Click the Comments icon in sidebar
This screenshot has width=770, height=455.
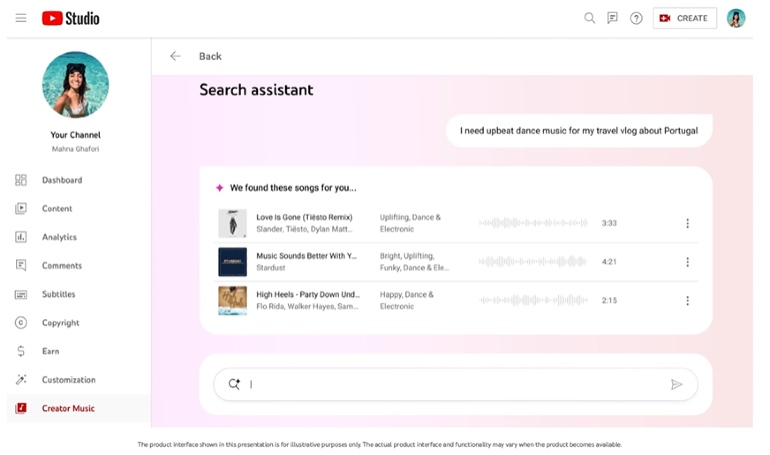click(21, 266)
